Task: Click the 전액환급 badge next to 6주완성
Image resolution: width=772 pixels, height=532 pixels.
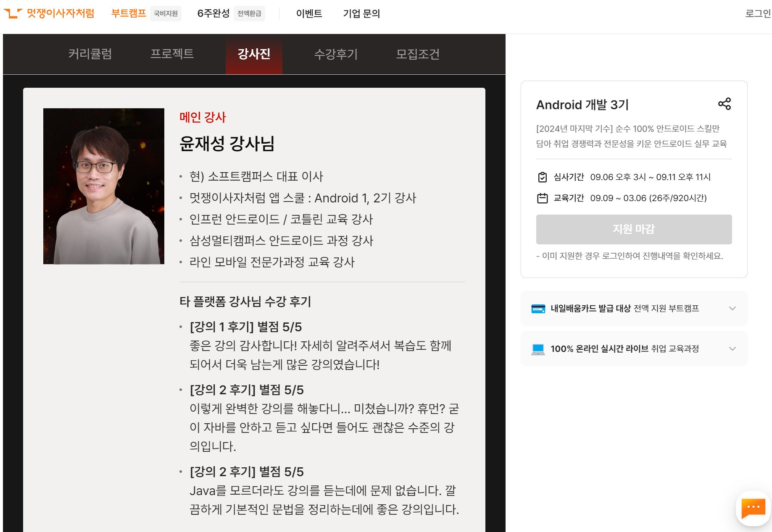Action: coord(249,13)
